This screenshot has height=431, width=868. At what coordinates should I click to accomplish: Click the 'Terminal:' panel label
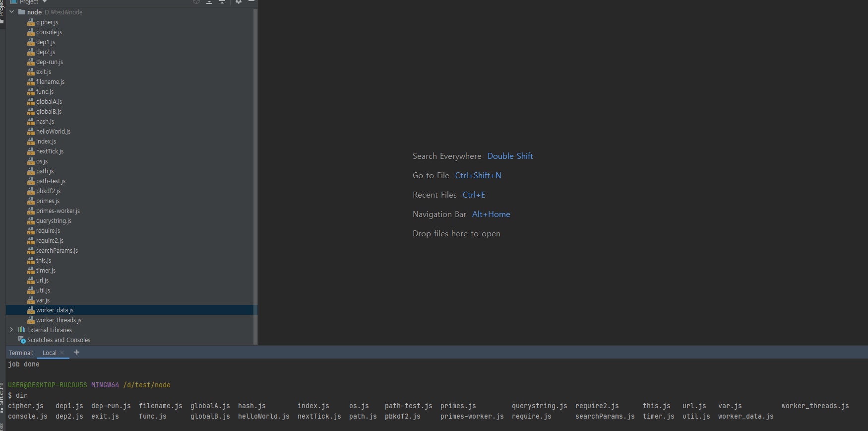21,353
